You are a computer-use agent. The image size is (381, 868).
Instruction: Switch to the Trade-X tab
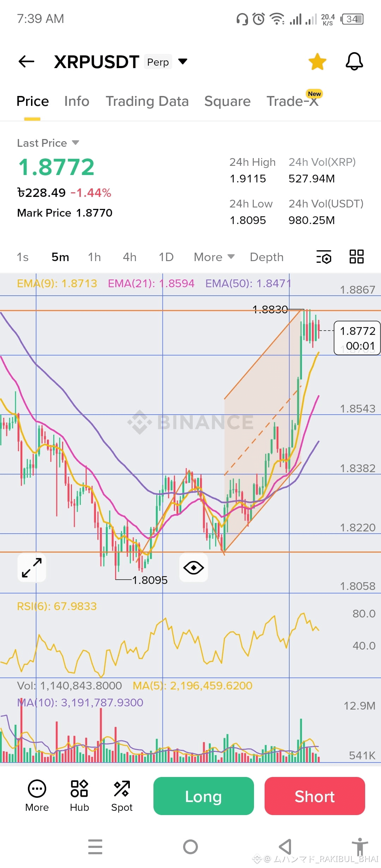[293, 101]
